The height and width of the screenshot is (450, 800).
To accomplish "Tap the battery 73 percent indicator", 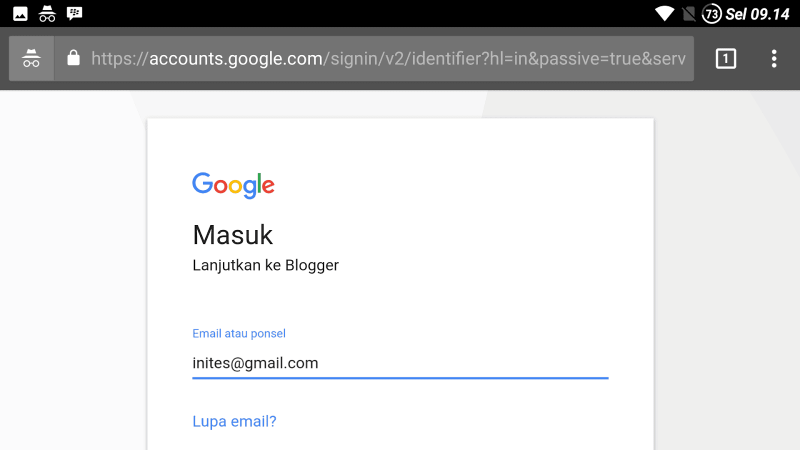I will (711, 14).
